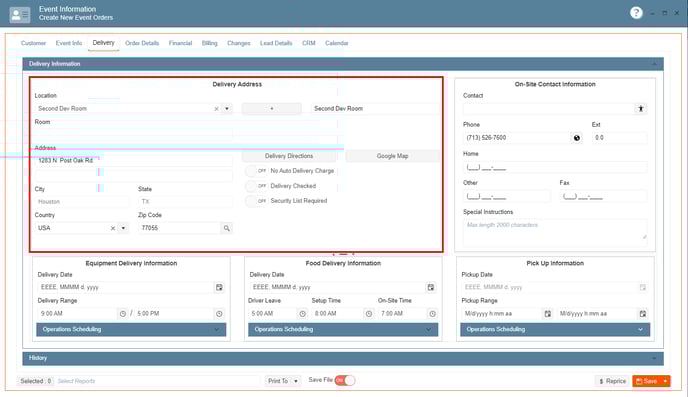Click the Other phone input field
This screenshot has height=397, width=688.
507,196
